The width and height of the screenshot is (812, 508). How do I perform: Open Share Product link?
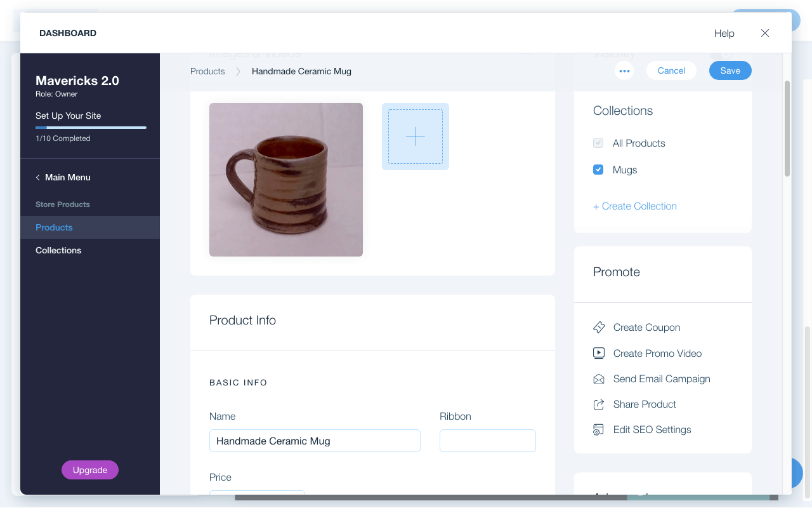click(645, 404)
